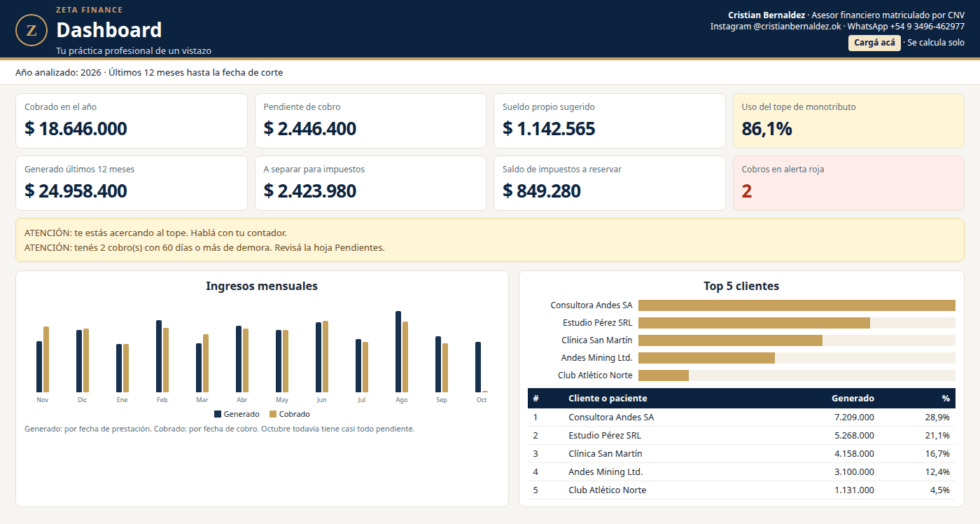The width and height of the screenshot is (980, 524).
Task: Click the Club Atlético Norte bar in chart
Action: tap(664, 375)
